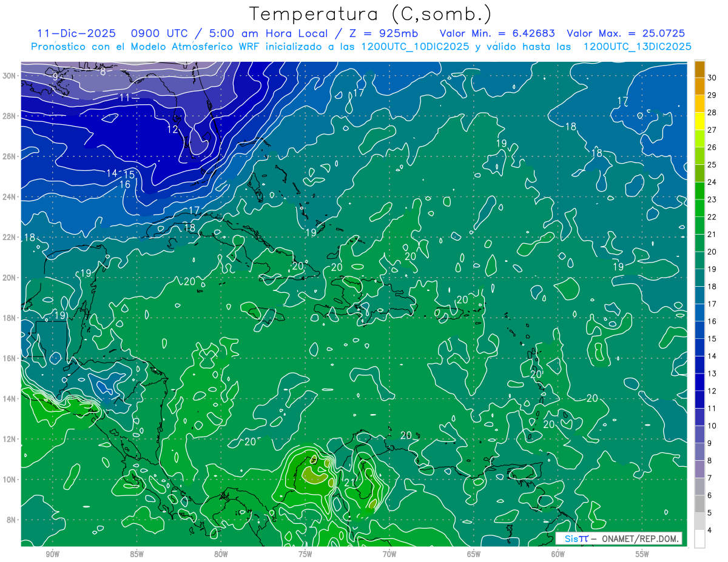
Task: Click the "Valor Max. = 25.0725" value
Action: click(x=625, y=33)
